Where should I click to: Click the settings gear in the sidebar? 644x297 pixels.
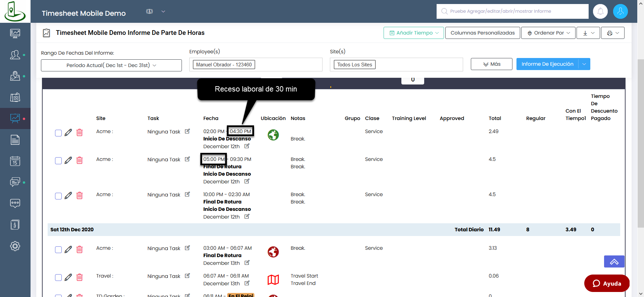[15, 246]
